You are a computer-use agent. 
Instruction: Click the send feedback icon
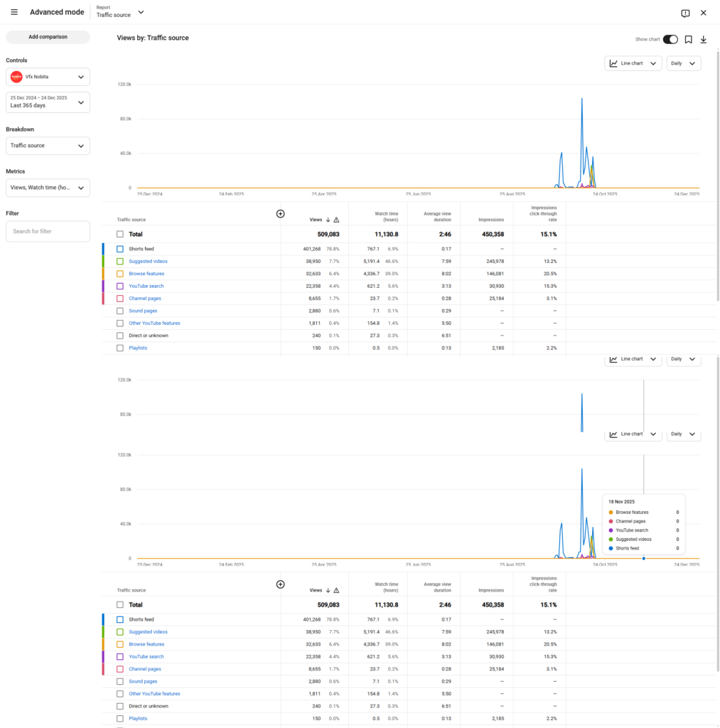click(x=685, y=13)
